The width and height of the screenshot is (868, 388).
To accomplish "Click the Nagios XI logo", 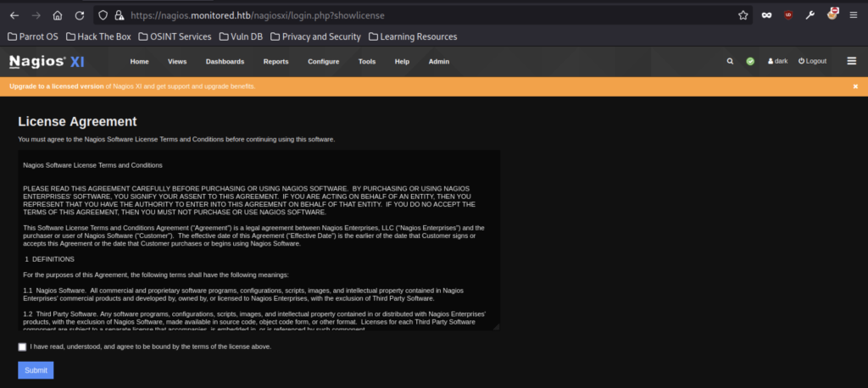I will click(47, 62).
